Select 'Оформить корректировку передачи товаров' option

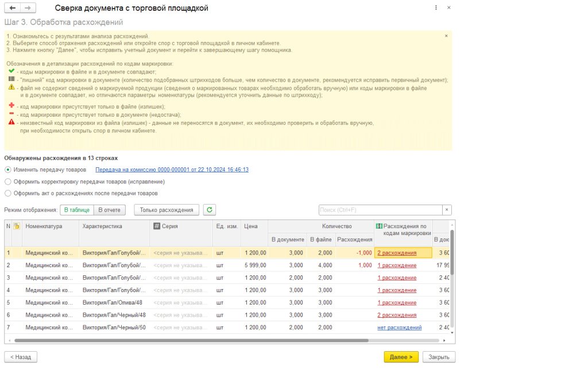pyautogui.click(x=7, y=182)
